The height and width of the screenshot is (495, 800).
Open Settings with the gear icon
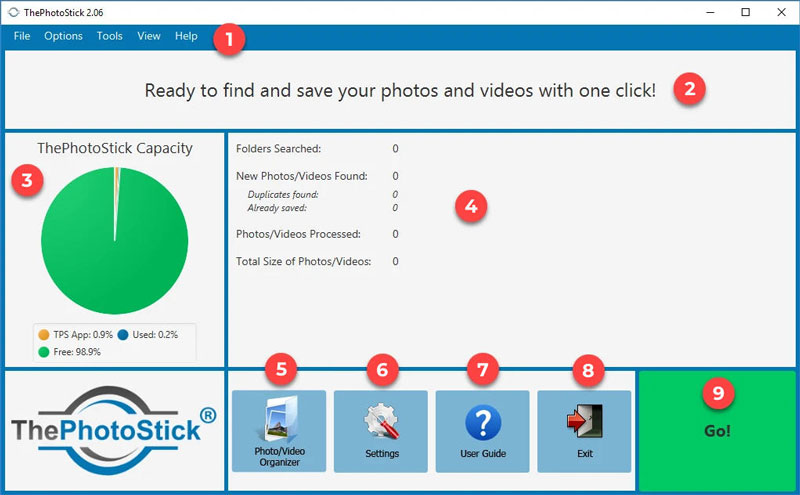(x=381, y=431)
